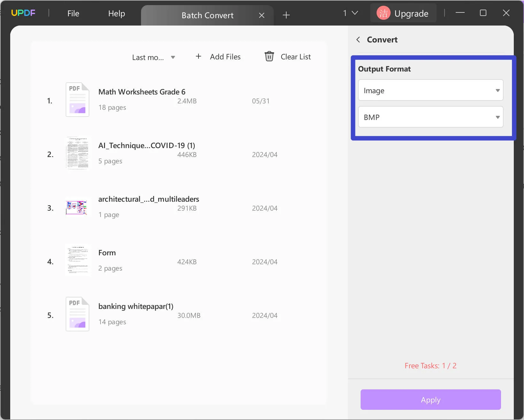
Task: Open the Image output format dropdown
Action: [x=431, y=90]
